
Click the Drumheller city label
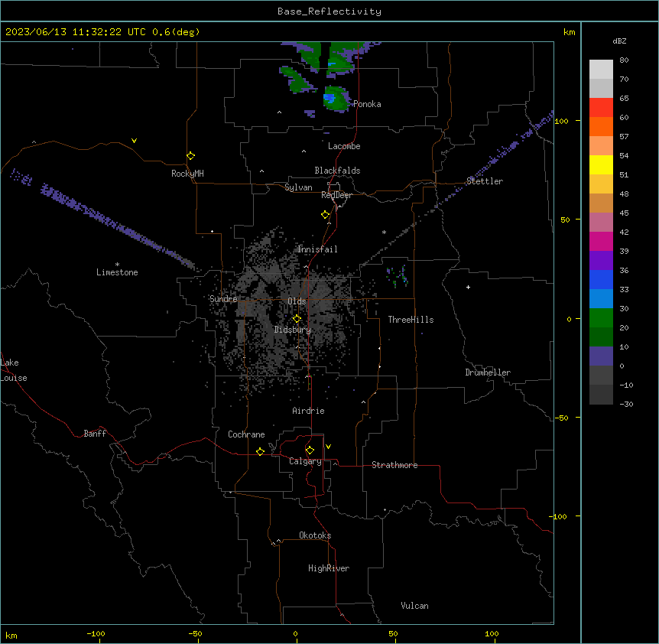coord(488,372)
